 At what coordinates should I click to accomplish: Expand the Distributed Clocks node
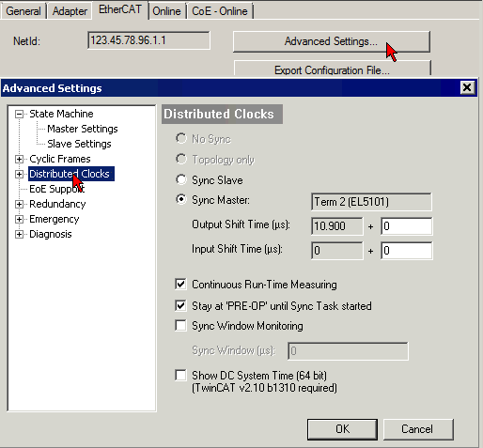[19, 174]
